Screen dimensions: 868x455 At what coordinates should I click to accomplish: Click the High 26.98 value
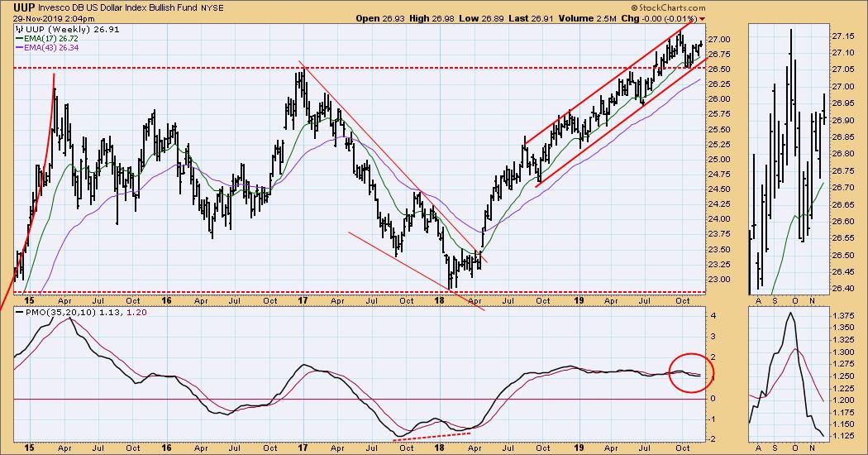(433, 18)
